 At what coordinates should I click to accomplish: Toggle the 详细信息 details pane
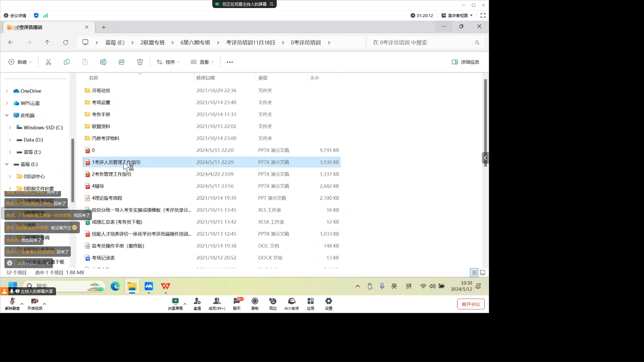pyautogui.click(x=466, y=62)
